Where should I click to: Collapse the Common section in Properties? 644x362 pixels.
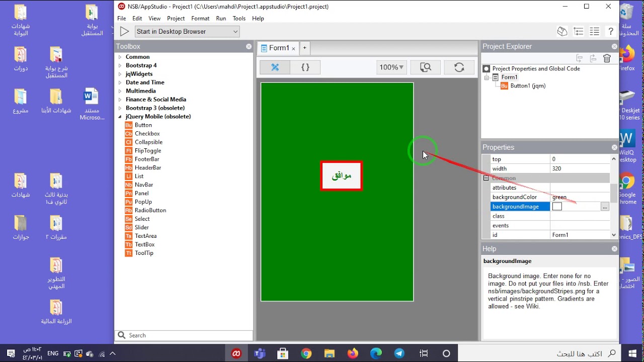(486, 178)
